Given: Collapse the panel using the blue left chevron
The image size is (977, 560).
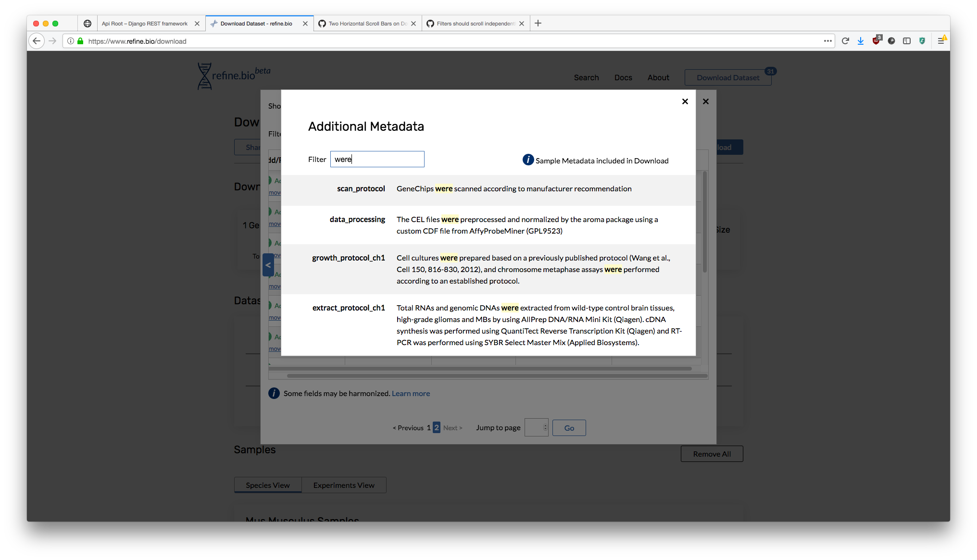Looking at the screenshot, I should (x=268, y=265).
